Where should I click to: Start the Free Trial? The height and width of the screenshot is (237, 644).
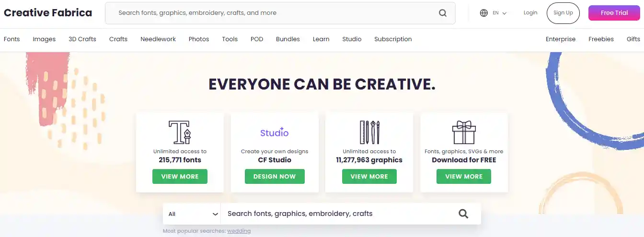tap(614, 13)
